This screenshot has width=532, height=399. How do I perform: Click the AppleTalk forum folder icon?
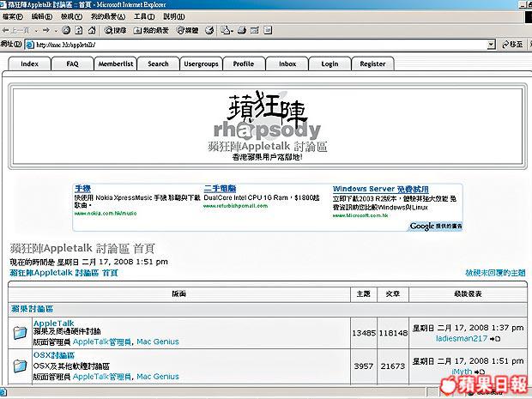(x=20, y=333)
